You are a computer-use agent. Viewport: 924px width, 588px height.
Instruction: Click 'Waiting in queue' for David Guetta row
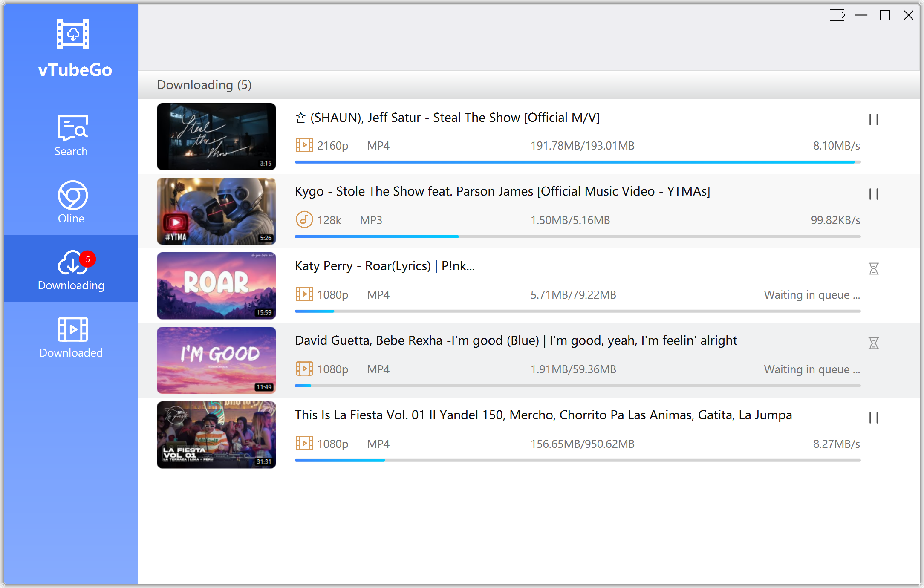click(812, 369)
